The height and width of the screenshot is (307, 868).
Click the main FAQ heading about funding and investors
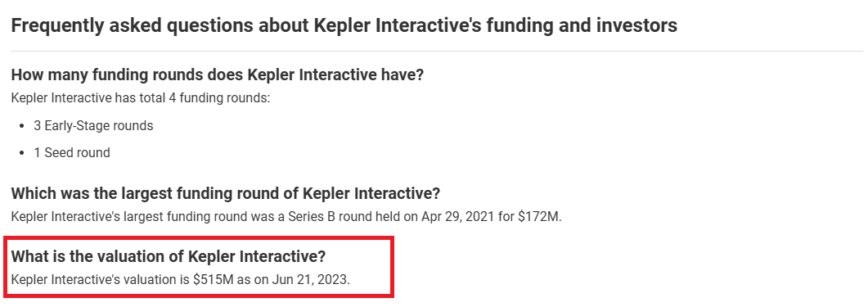click(x=344, y=25)
